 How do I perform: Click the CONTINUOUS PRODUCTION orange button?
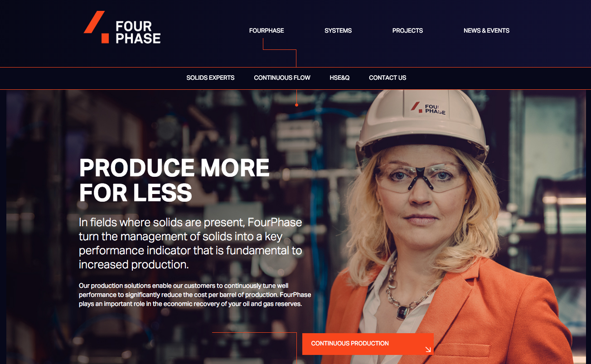pos(368,344)
